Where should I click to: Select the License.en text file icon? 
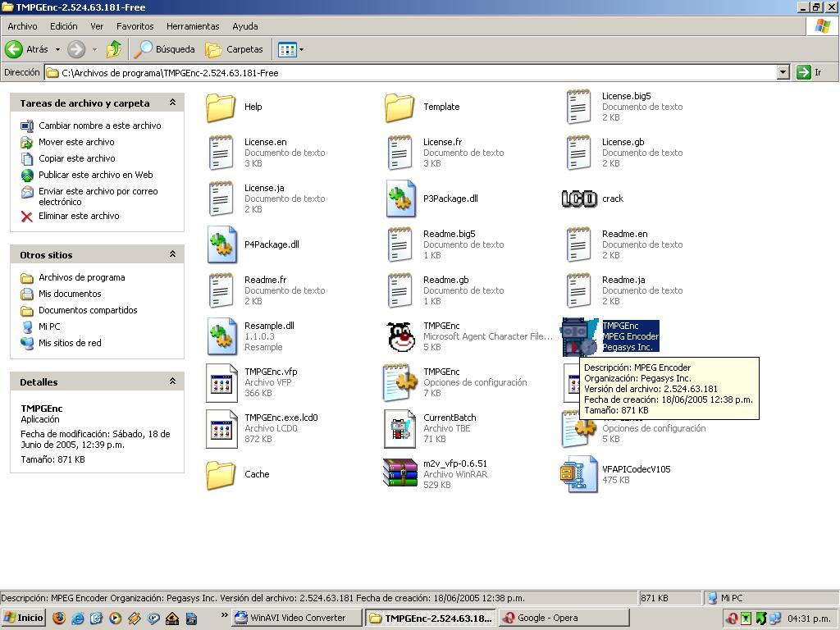(221, 153)
